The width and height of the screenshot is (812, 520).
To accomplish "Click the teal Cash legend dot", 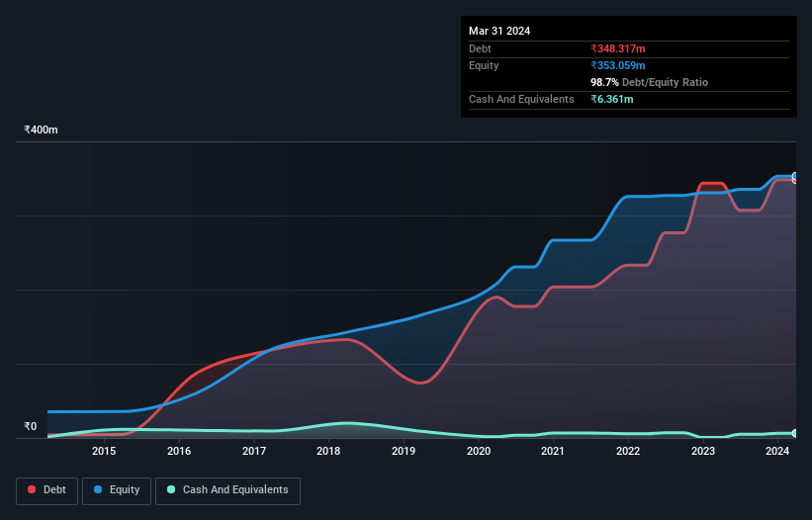I will click(171, 489).
